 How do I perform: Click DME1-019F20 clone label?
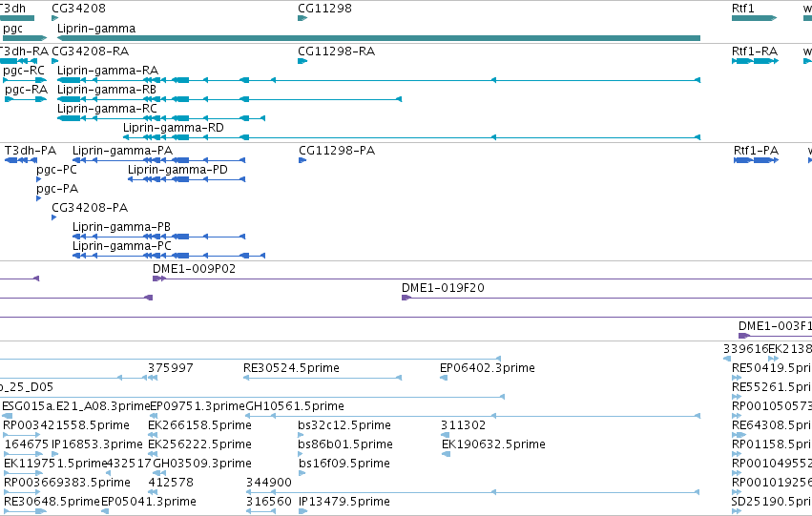click(443, 288)
